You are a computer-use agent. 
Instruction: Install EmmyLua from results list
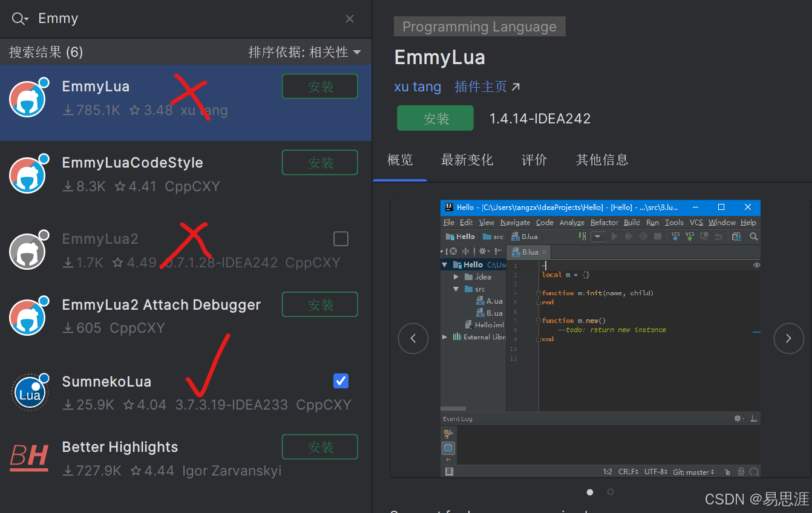click(x=320, y=87)
